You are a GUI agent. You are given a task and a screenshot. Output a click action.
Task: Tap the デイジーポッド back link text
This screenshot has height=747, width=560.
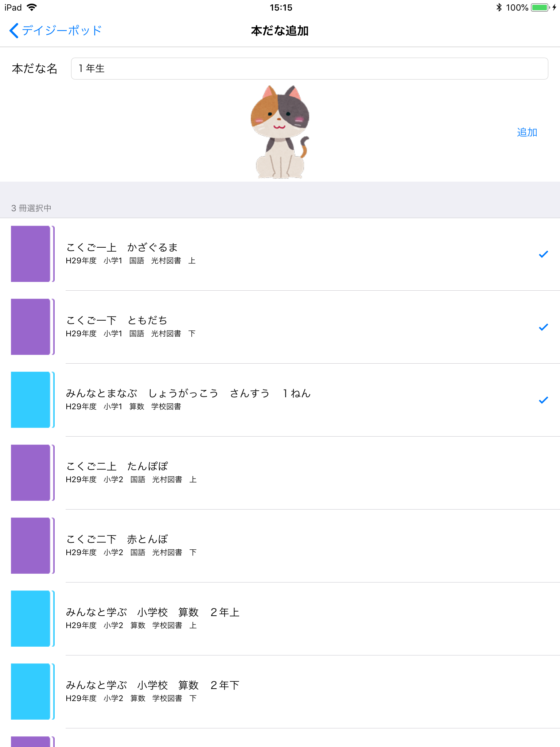pyautogui.click(x=62, y=31)
